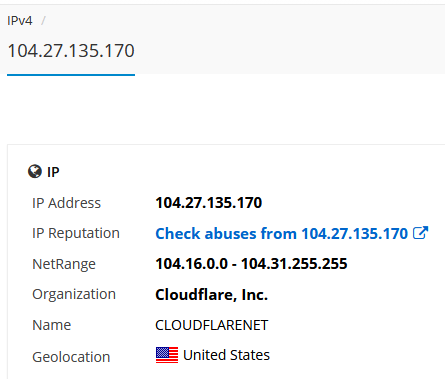The width and height of the screenshot is (445, 379).
Task: Open the IPv4 breadcrumb link
Action: pyautogui.click(x=20, y=21)
